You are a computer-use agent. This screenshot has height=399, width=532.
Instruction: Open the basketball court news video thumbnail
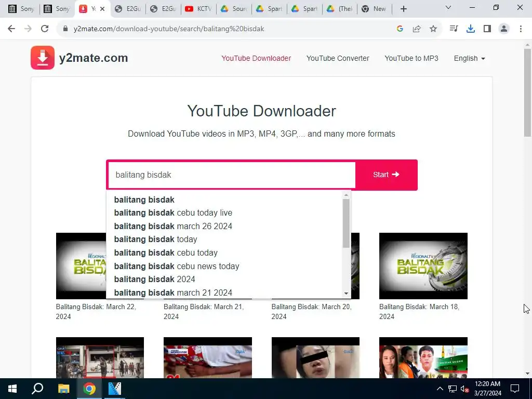pyautogui.click(x=100, y=357)
